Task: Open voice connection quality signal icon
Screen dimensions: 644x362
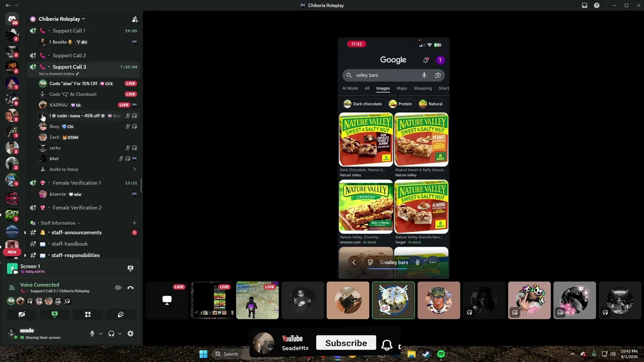Action: [12, 288]
